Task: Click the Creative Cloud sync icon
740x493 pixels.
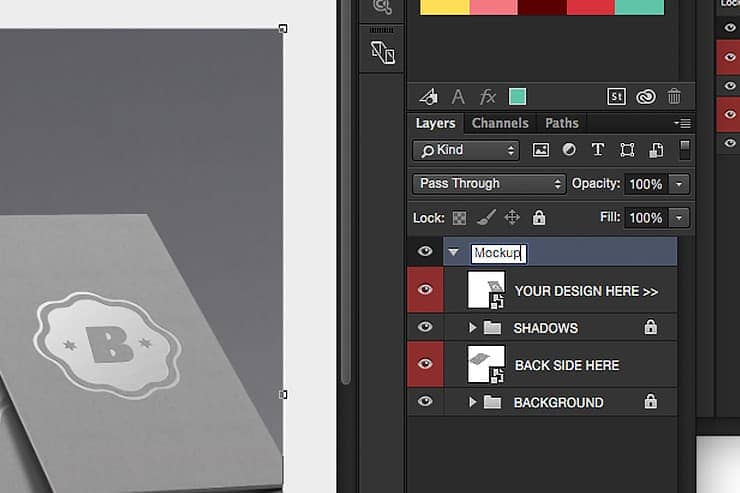Action: pos(646,97)
